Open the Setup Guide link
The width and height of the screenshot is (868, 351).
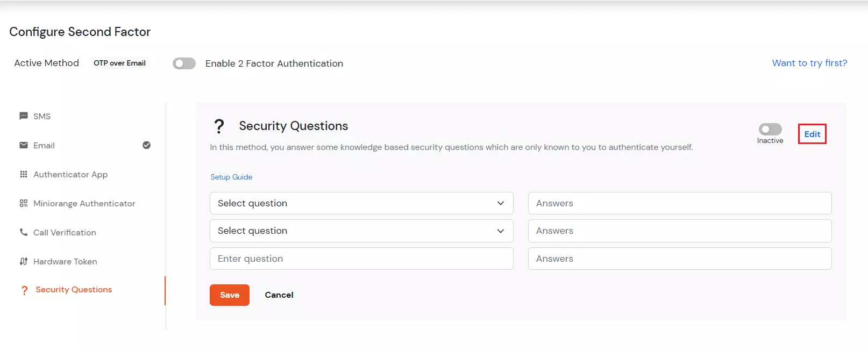(x=231, y=177)
